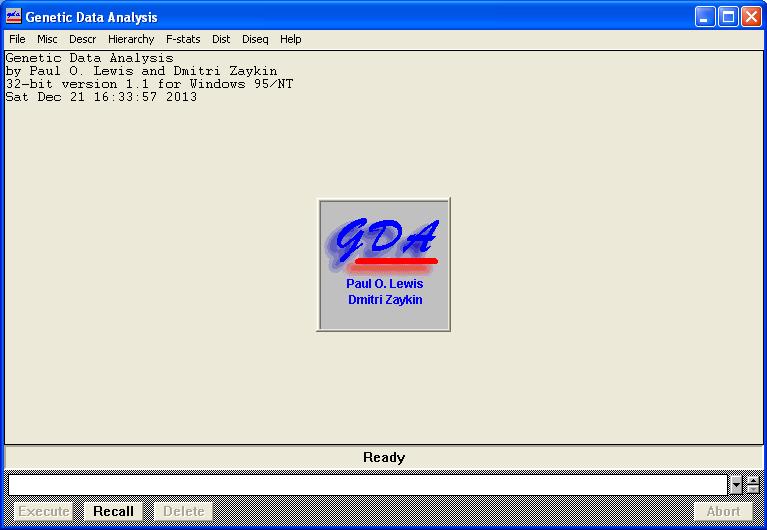Open the File menu

click(x=17, y=39)
